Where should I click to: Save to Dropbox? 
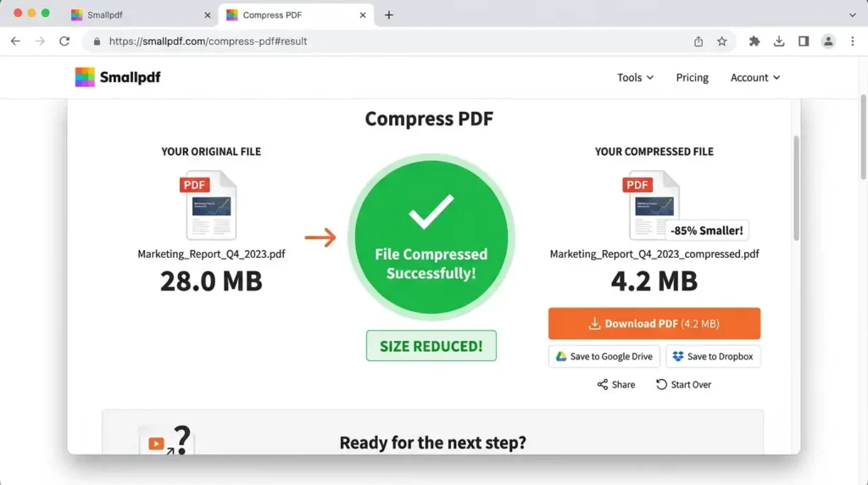(x=713, y=357)
